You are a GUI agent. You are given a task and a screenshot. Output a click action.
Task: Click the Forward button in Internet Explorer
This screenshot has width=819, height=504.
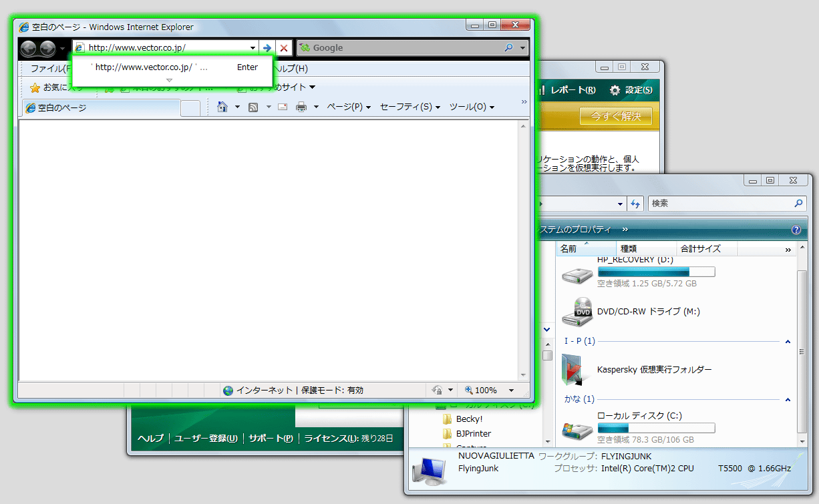point(47,48)
